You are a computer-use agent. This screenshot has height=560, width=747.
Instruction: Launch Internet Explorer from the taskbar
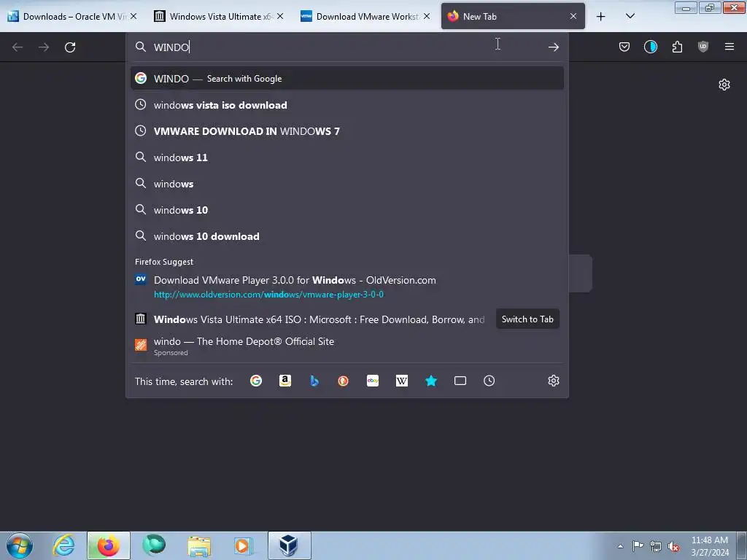coord(64,545)
